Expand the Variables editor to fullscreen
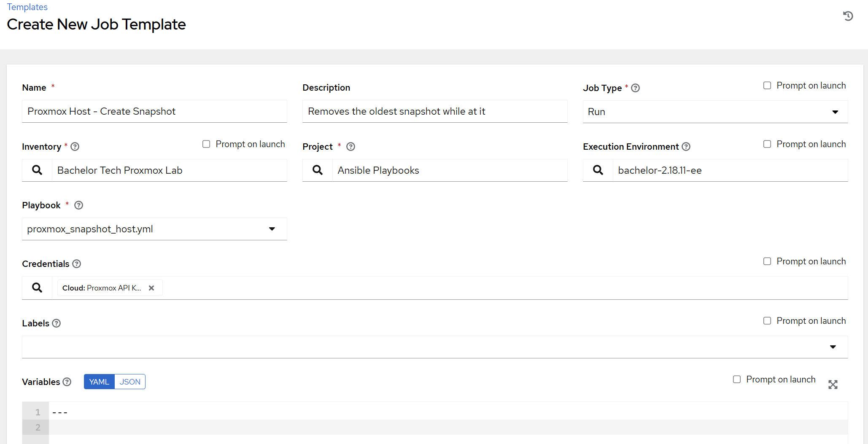Image resolution: width=868 pixels, height=444 pixels. (833, 385)
